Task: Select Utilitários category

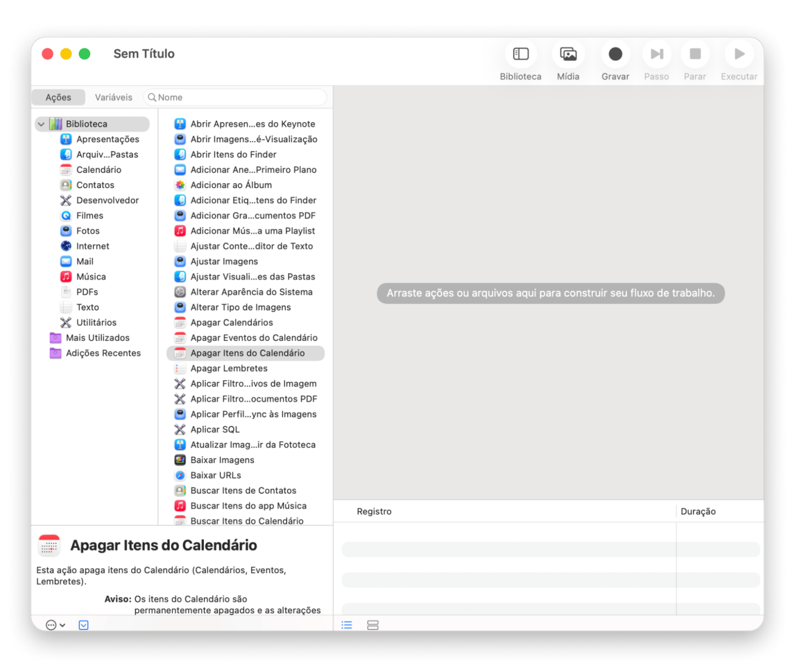Action: (x=88, y=323)
